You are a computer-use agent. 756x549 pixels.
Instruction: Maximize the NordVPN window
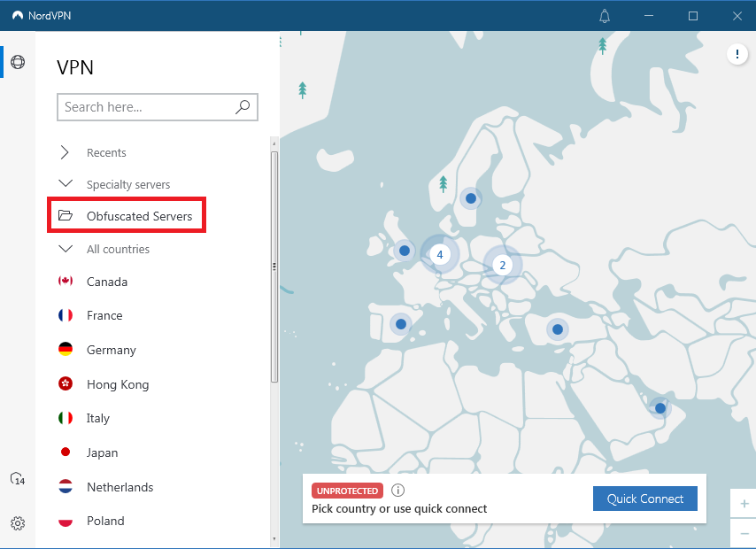click(x=693, y=16)
